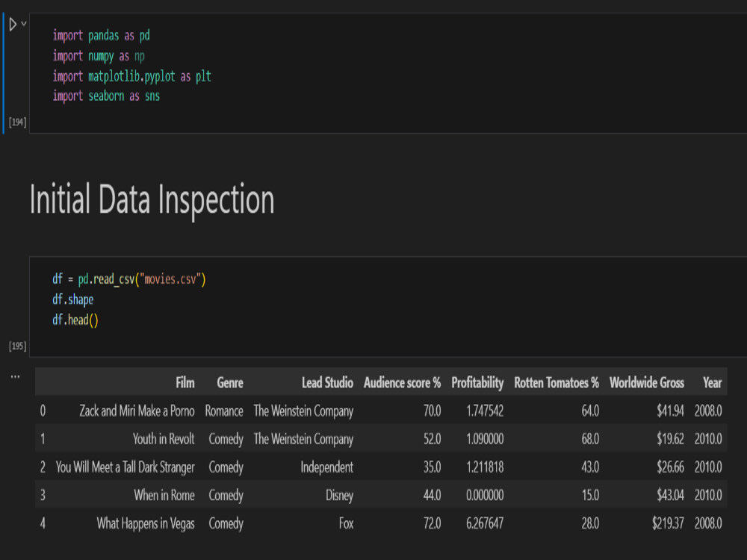
Task: Select 'What Happens in Vegas' film cell
Action: (146, 523)
